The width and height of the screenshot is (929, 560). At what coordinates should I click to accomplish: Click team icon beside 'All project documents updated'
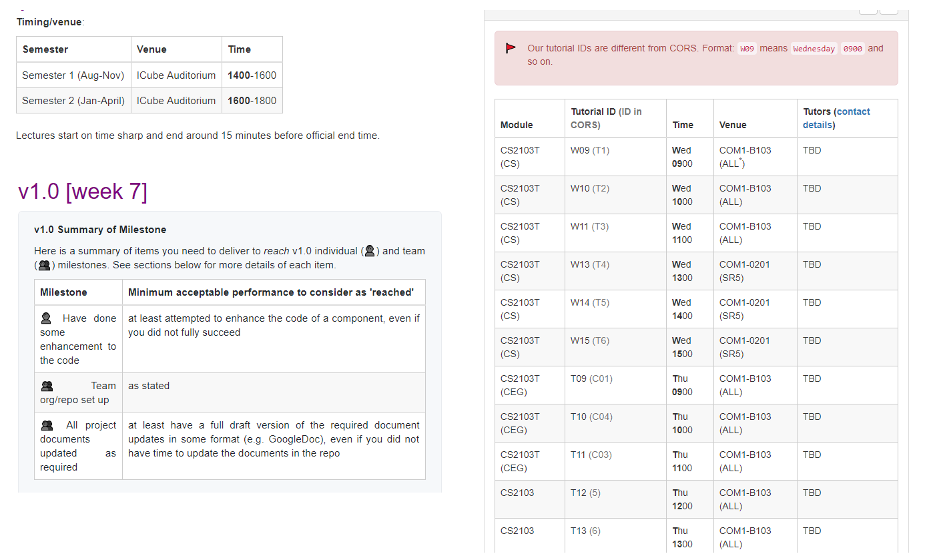[x=47, y=425]
